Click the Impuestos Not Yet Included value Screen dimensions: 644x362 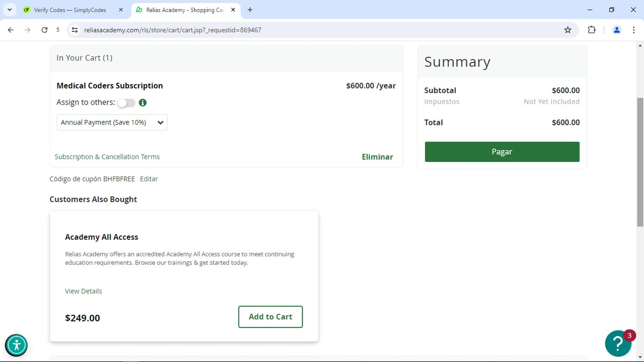[551, 102]
